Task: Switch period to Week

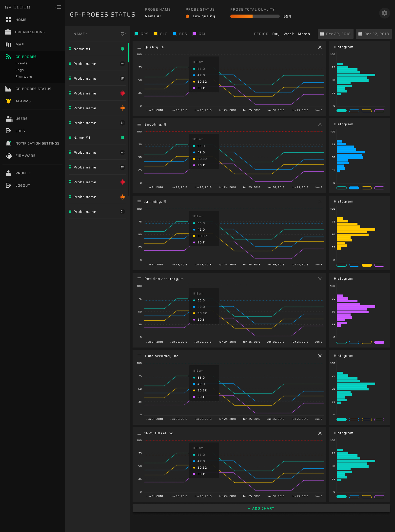Action: pyautogui.click(x=289, y=34)
